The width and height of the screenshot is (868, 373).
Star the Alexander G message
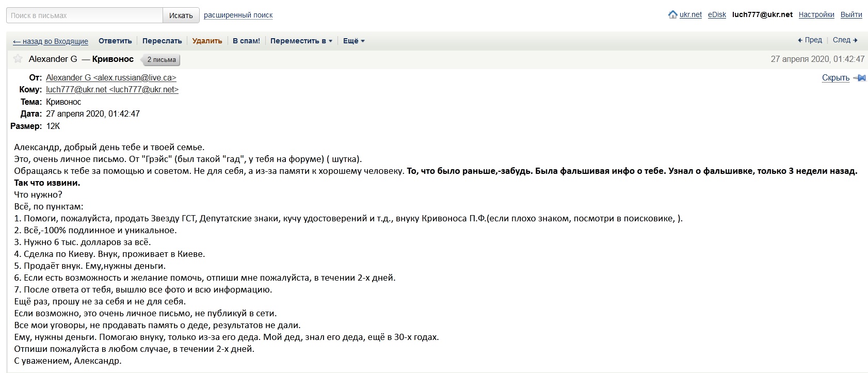click(18, 59)
